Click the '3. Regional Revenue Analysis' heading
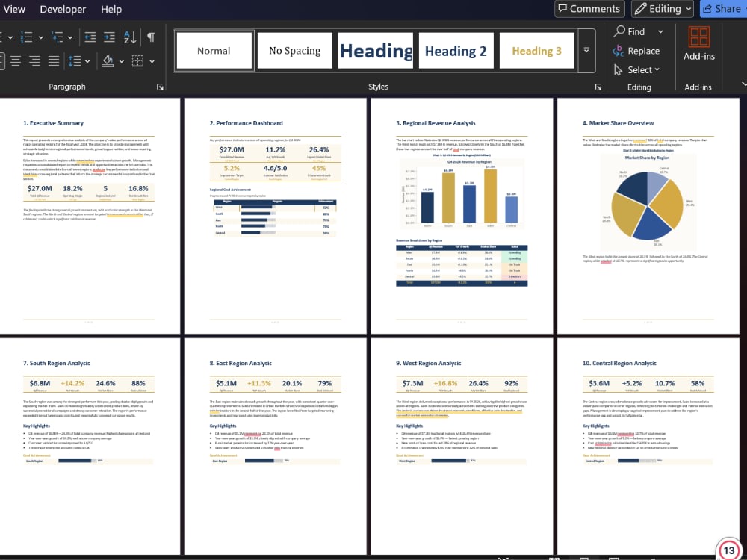This screenshot has width=747, height=560. pyautogui.click(x=436, y=123)
